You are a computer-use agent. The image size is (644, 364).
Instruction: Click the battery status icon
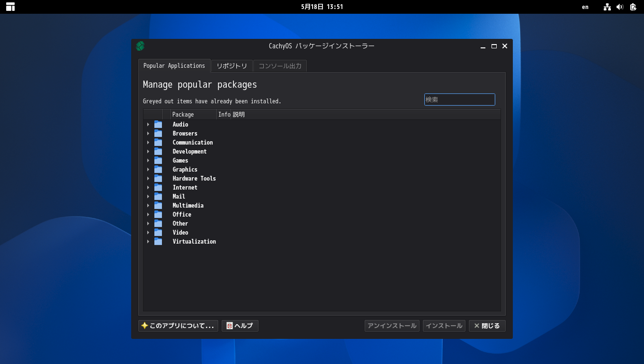tap(633, 7)
